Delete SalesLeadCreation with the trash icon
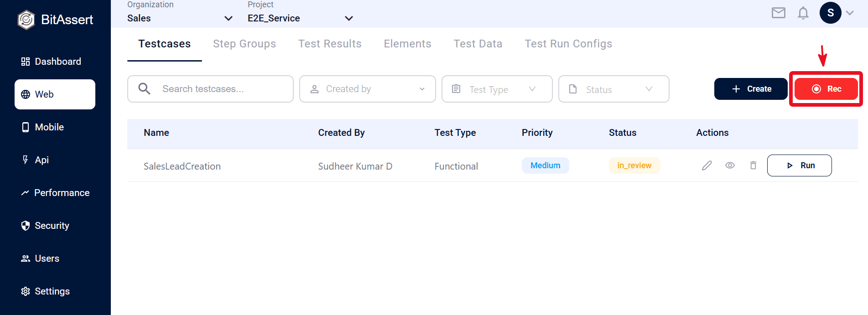The width and height of the screenshot is (868, 315). [x=753, y=165]
